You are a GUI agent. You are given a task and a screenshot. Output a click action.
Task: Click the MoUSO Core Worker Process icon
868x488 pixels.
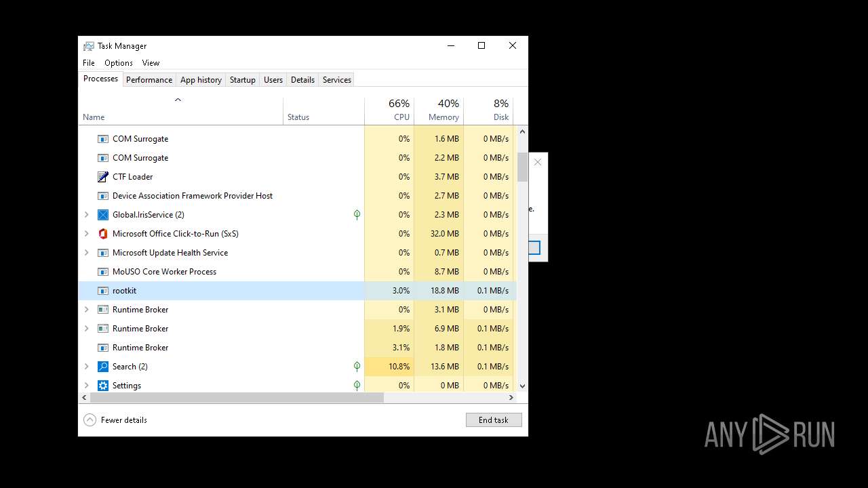point(103,272)
